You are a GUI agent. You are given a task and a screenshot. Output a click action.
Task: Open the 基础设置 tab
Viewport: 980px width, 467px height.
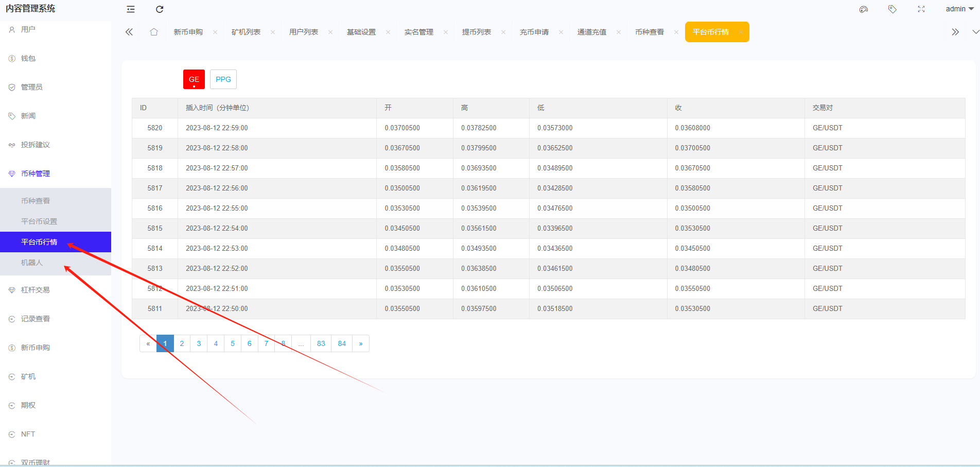coord(361,31)
